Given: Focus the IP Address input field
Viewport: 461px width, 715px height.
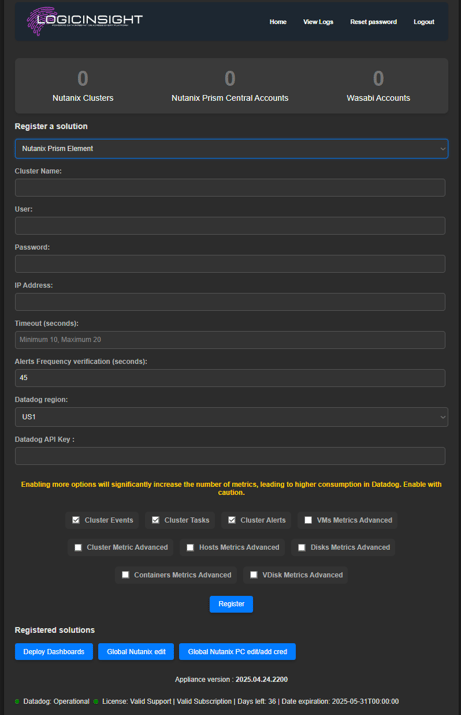Looking at the screenshot, I should click(x=230, y=302).
